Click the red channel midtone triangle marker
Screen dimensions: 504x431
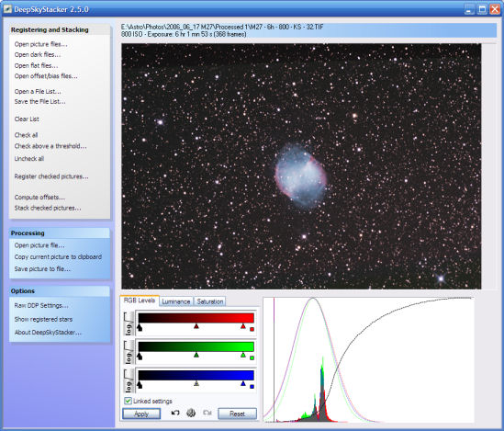point(196,326)
